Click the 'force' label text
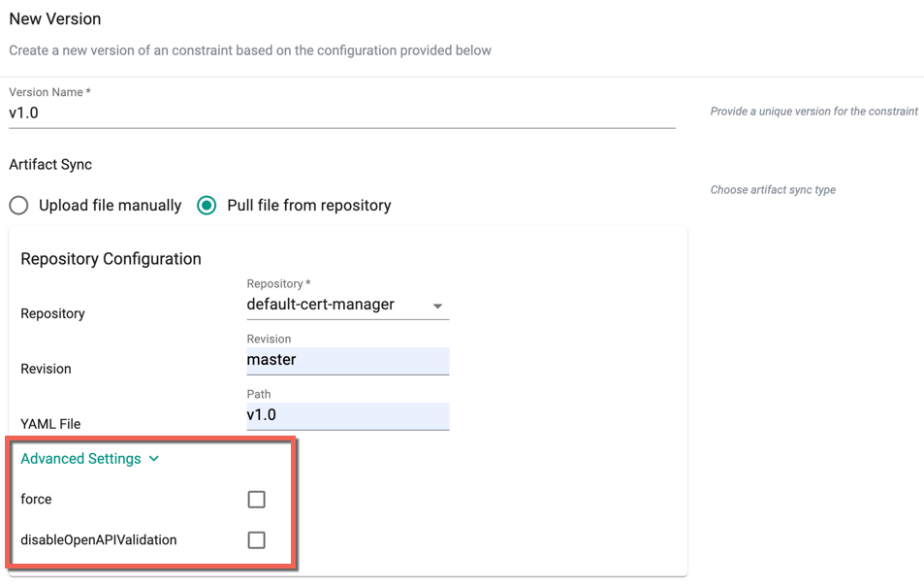This screenshot has width=924, height=585. pyautogui.click(x=36, y=499)
